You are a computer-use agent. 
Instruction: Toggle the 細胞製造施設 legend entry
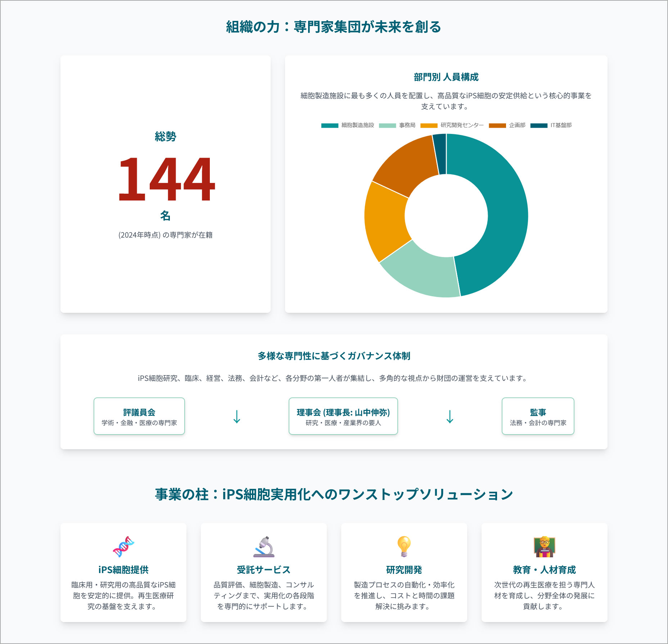click(348, 125)
